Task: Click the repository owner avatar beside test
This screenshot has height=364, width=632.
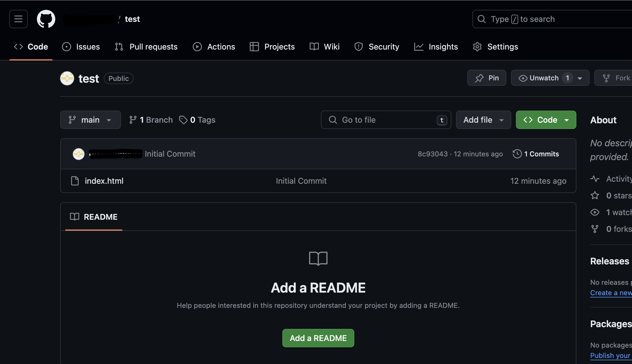Action: [67, 78]
